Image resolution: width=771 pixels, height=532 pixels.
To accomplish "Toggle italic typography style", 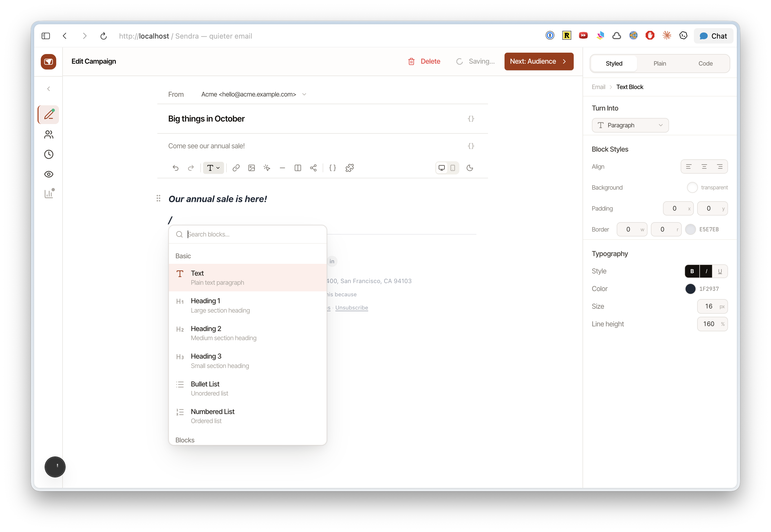I will 706,271.
